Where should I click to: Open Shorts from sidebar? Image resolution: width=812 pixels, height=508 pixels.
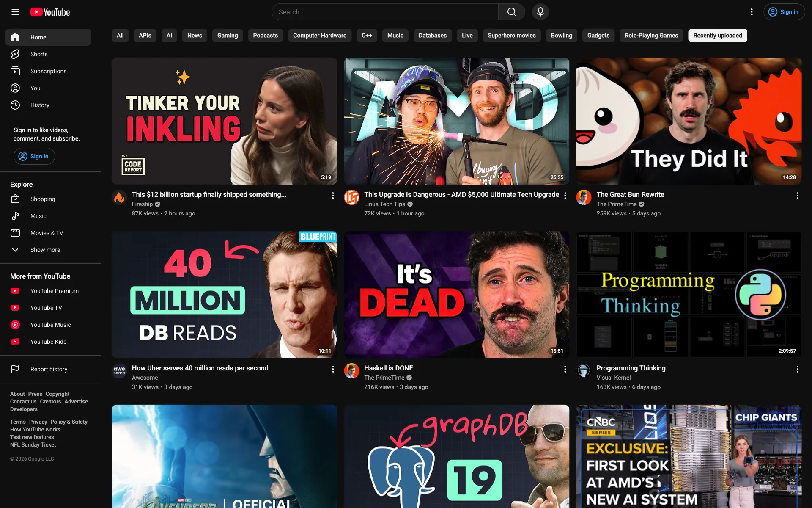pos(48,54)
